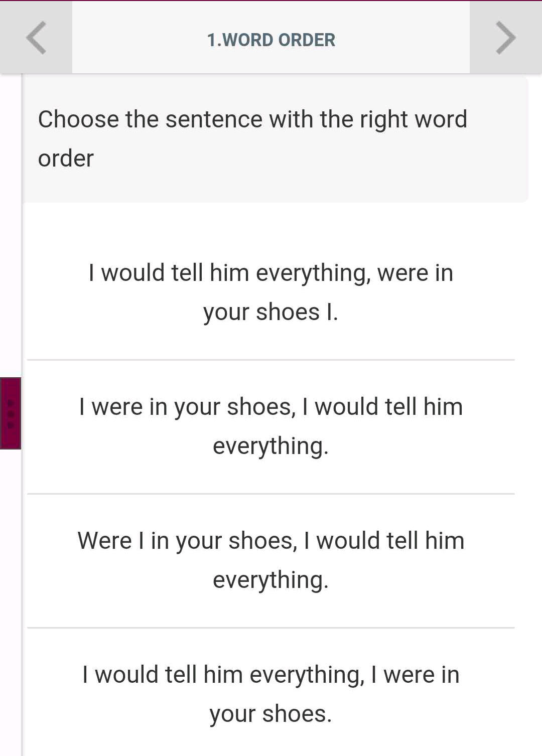The image size is (542, 756).
Task: Tap the 'Choose the sentence' instruction box
Action: click(x=276, y=139)
